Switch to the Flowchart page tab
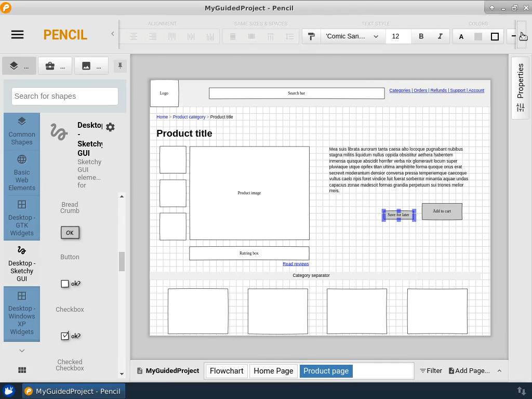 [227, 371]
